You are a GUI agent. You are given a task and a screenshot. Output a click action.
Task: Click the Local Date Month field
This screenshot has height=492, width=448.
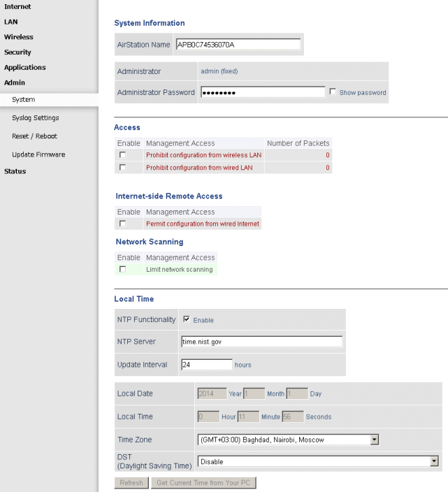pyautogui.click(x=254, y=393)
